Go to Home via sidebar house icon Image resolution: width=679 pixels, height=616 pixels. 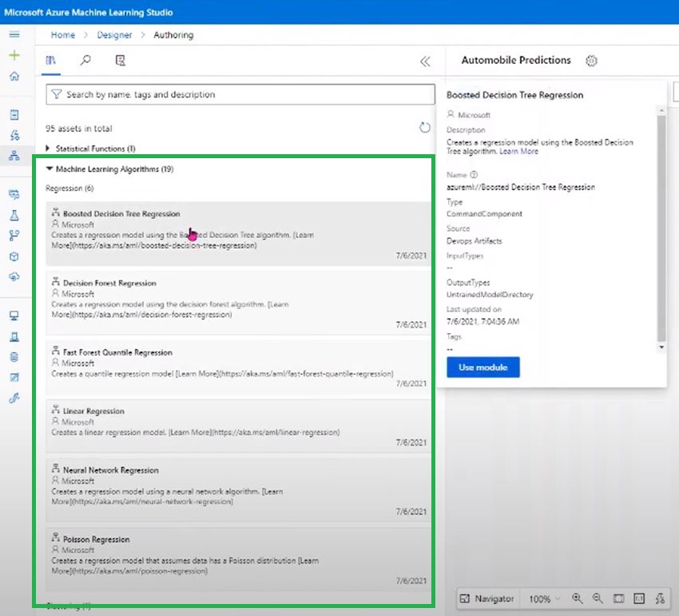pos(14,76)
